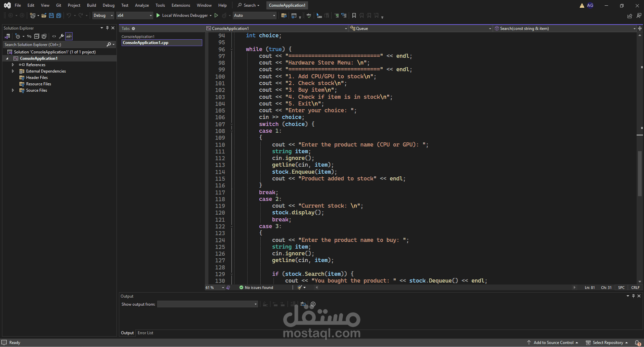Click the warning triangle icon near the account initials
This screenshot has width=644, height=347.
(x=582, y=5)
